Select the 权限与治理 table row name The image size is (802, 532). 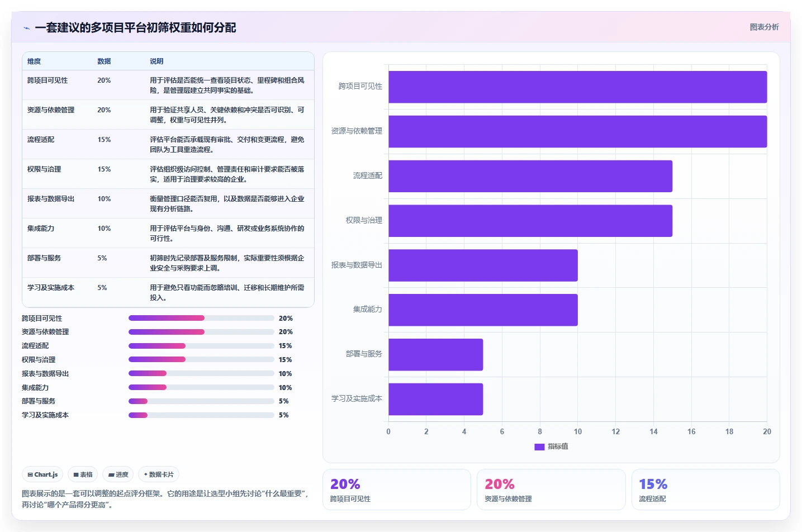[44, 169]
